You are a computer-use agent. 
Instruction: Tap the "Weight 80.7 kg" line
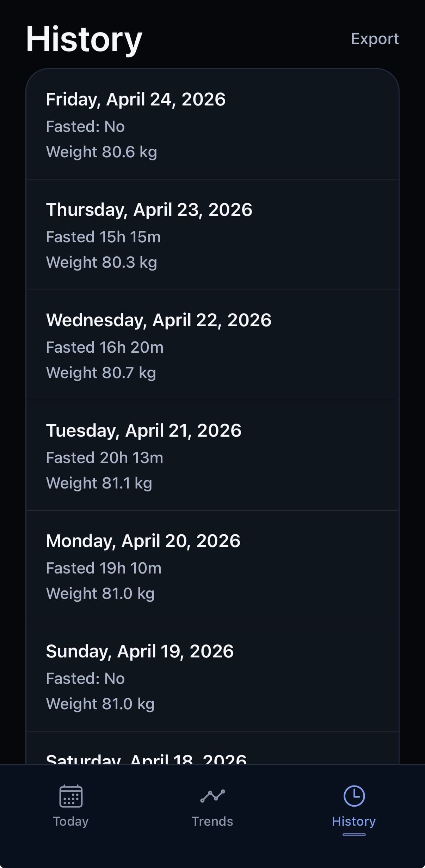click(x=101, y=373)
